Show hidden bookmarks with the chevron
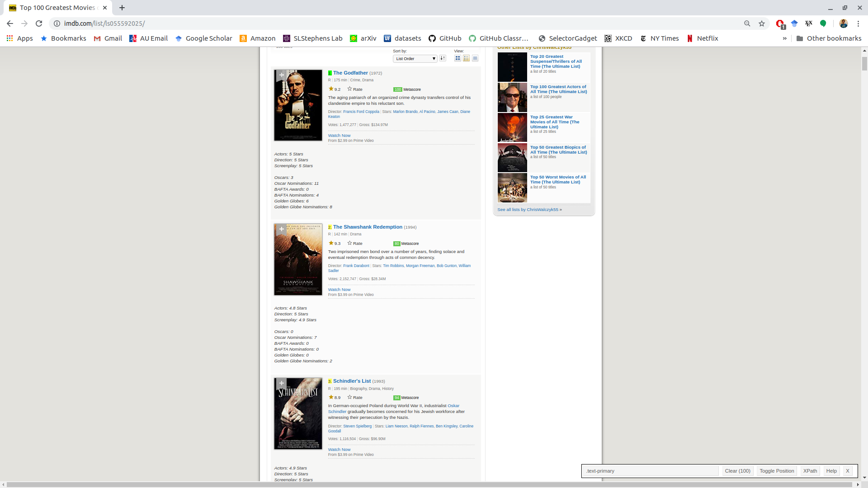Screen dimensions: 868x488 [x=784, y=38]
